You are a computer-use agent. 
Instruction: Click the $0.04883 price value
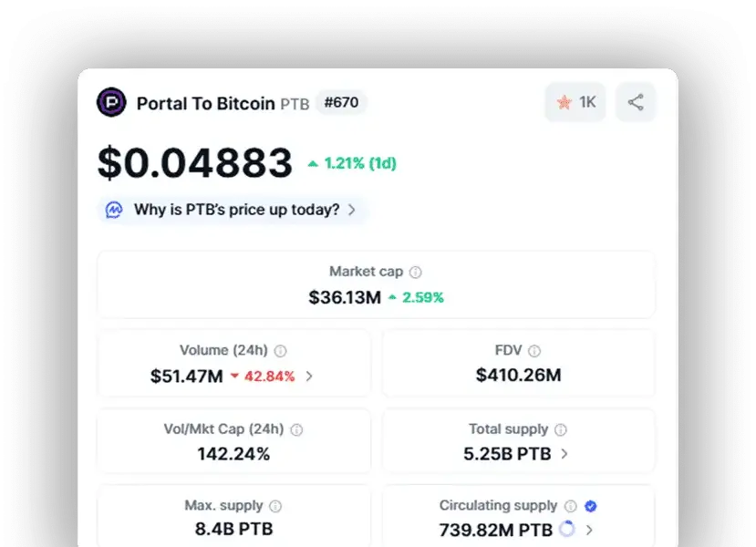tap(195, 163)
